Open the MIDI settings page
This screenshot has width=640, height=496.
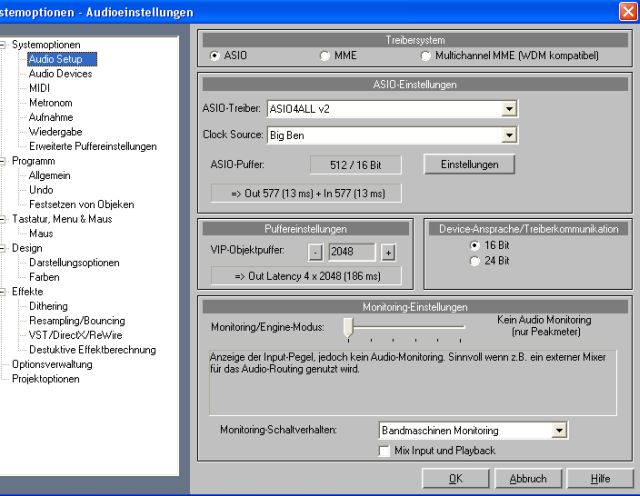click(40, 88)
